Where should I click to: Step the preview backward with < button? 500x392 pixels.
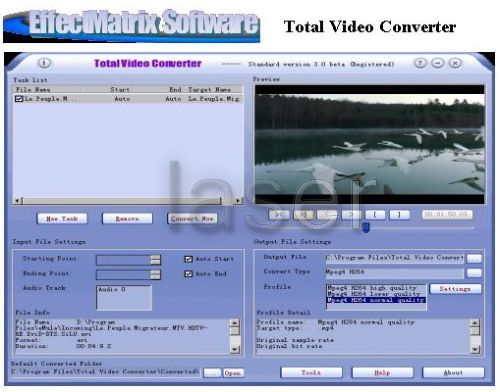point(327,215)
